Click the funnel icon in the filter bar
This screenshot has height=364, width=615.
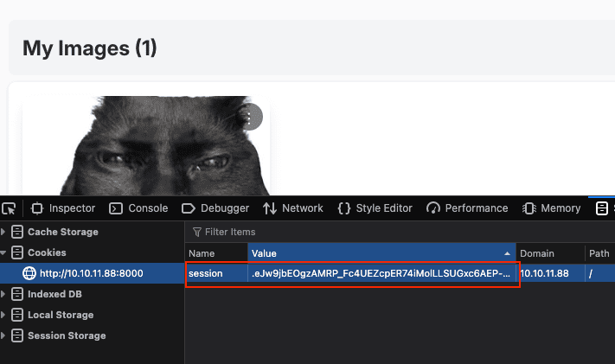click(x=197, y=232)
